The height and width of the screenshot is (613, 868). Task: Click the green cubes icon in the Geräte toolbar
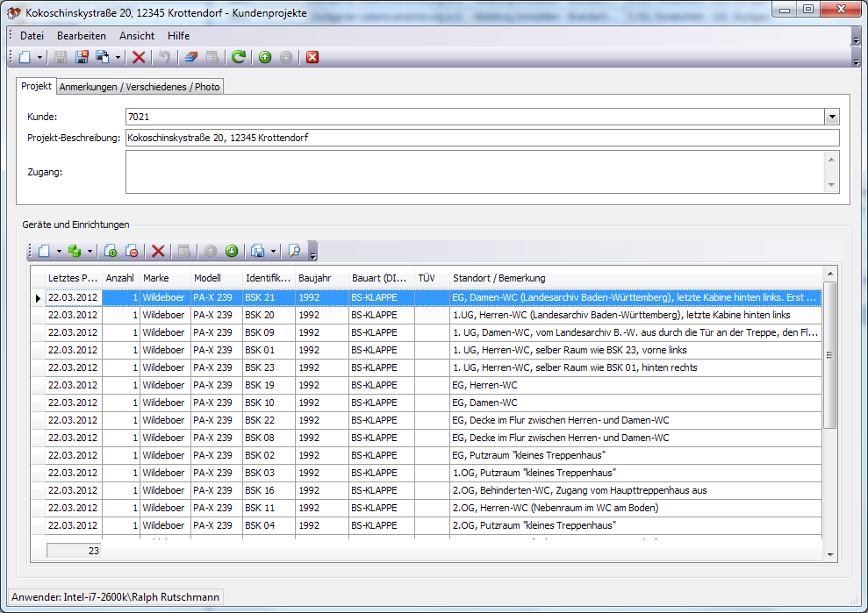tap(75, 251)
